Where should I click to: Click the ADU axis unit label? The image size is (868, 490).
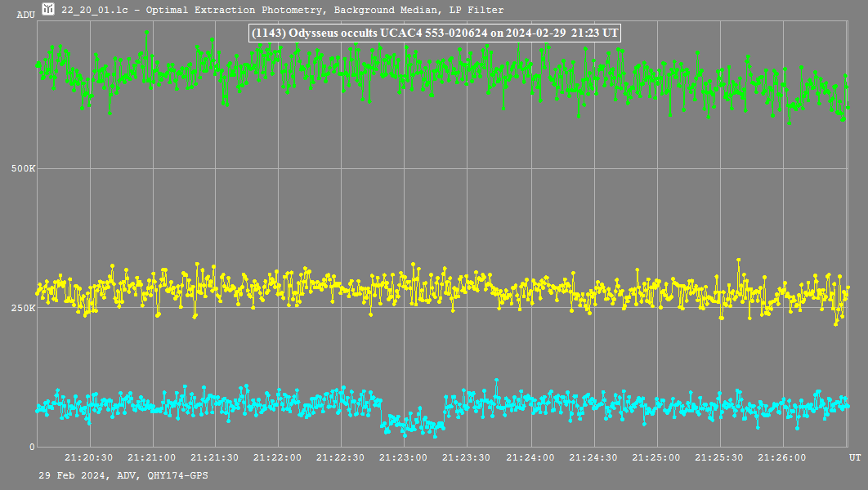tap(25, 15)
